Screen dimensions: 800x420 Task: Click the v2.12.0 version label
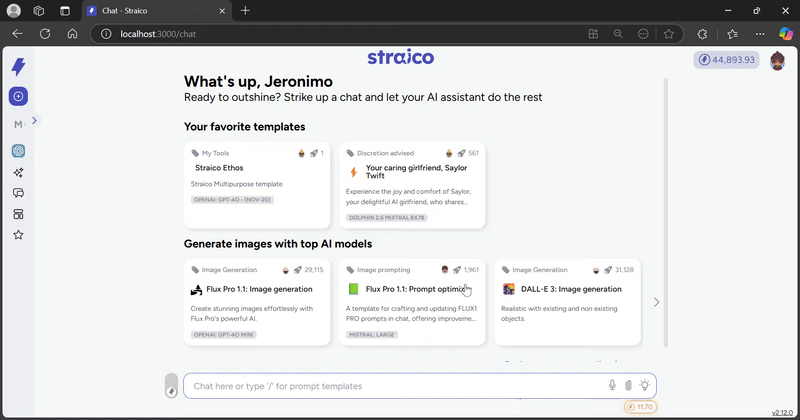point(782,412)
